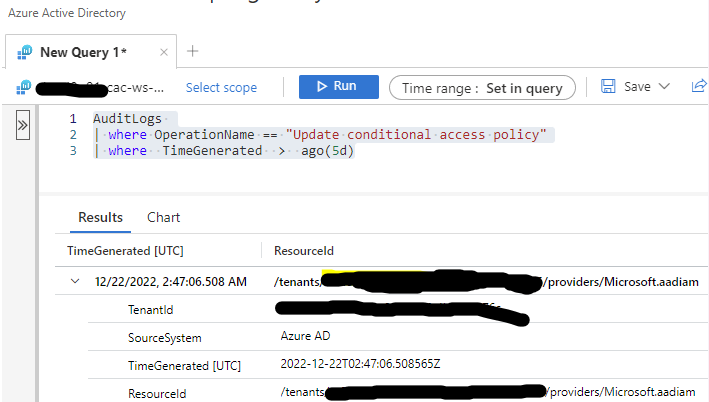Select the Azure AD value
709x402 pixels.
click(x=305, y=336)
